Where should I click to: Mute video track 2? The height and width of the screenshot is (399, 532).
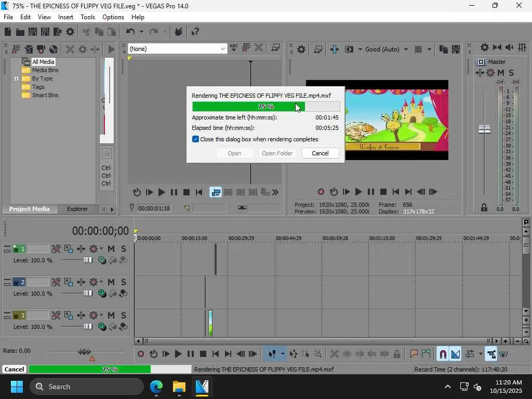click(x=111, y=282)
